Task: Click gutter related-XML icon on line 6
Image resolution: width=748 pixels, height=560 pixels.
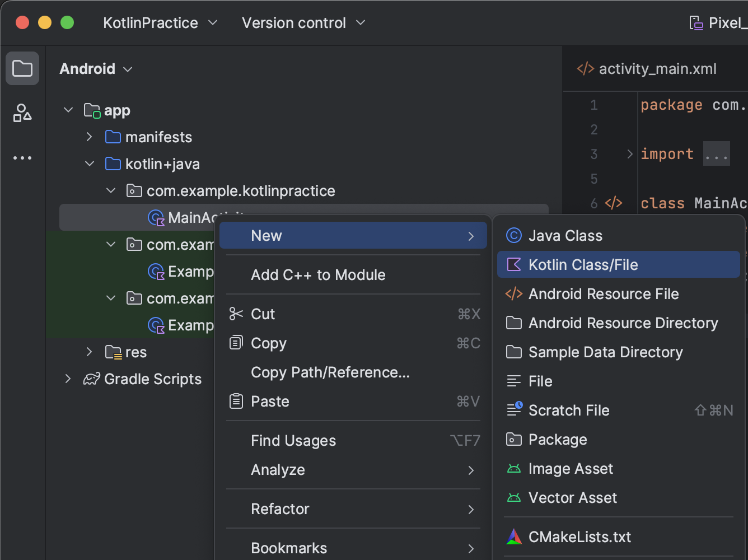Action: (614, 203)
